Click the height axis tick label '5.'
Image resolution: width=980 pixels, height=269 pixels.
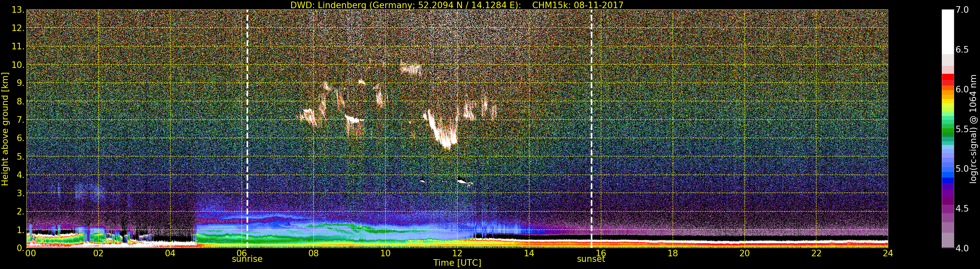[20, 156]
